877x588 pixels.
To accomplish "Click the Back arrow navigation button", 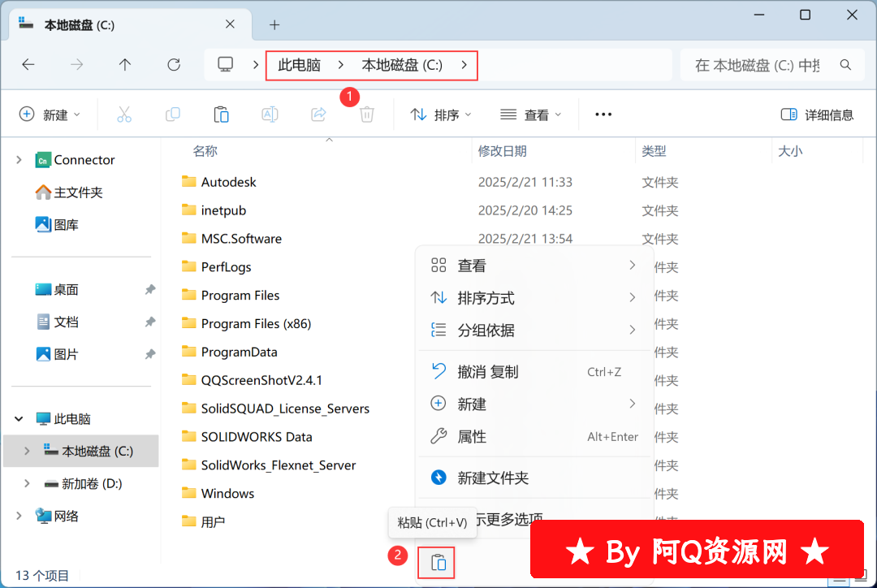I will (x=28, y=65).
